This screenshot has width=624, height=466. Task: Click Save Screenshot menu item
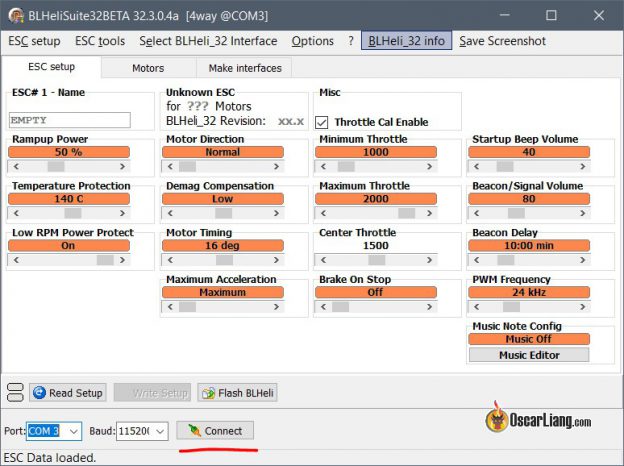tap(502, 41)
